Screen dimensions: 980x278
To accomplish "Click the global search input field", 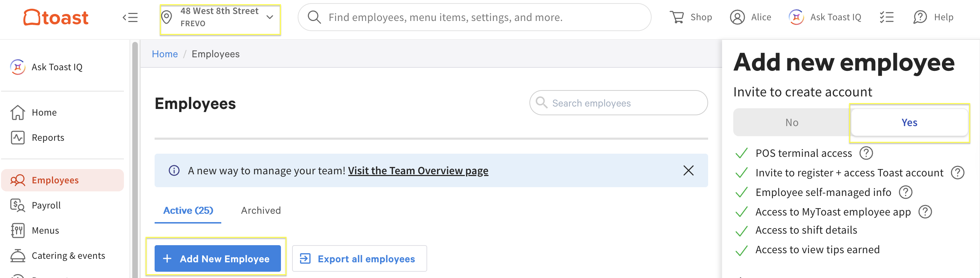I will pyautogui.click(x=474, y=17).
